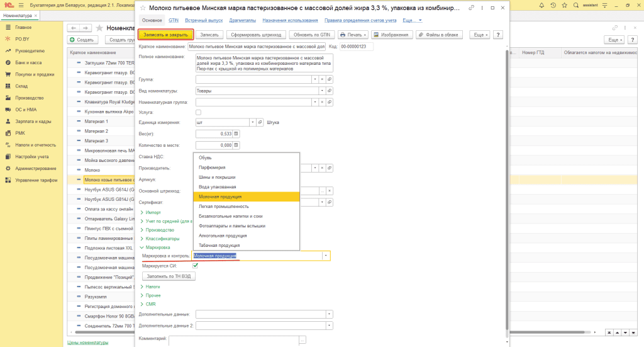Open the Склад section in sidebar
The image size is (644, 347).
pyautogui.click(x=21, y=86)
